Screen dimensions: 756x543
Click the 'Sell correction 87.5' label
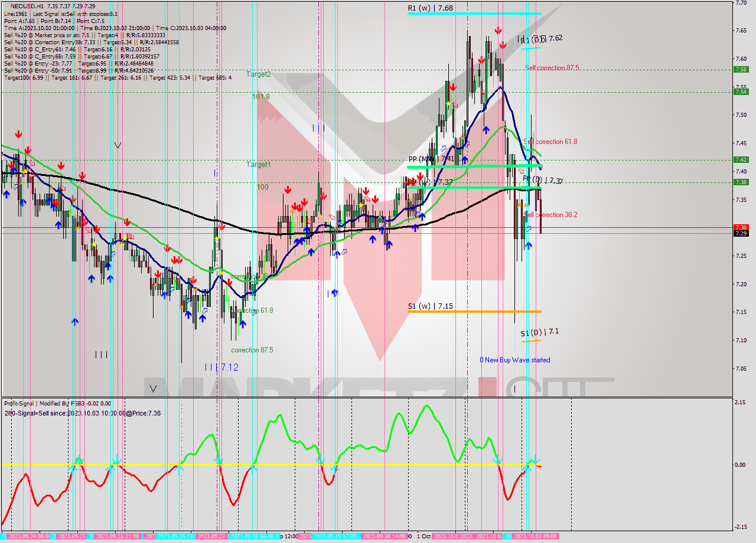click(x=552, y=68)
